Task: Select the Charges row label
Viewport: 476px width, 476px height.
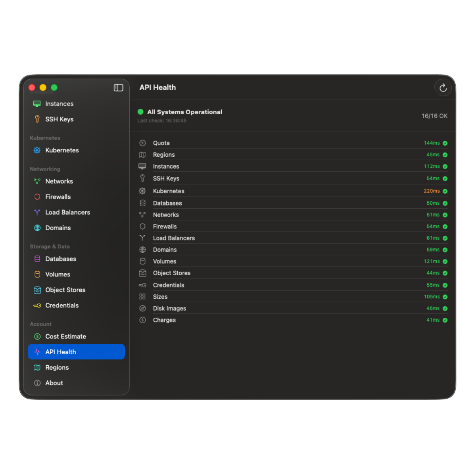Action: click(x=164, y=320)
